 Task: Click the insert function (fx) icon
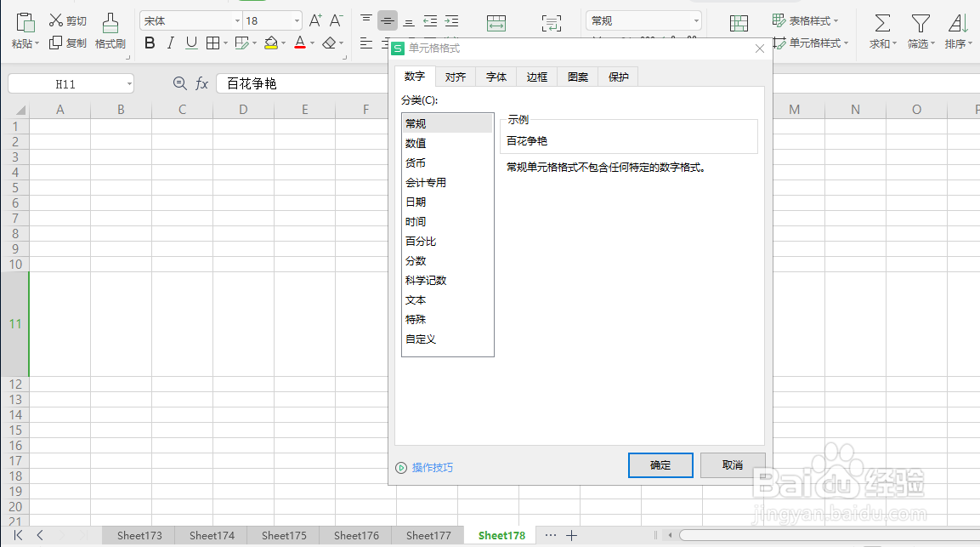coord(202,83)
